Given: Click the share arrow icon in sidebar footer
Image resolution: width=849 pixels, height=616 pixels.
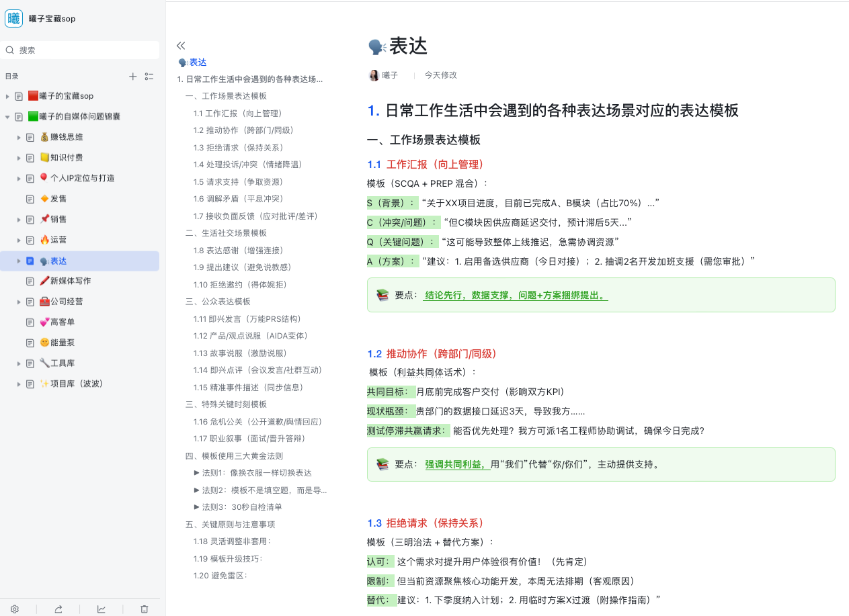Looking at the screenshot, I should pos(58,609).
